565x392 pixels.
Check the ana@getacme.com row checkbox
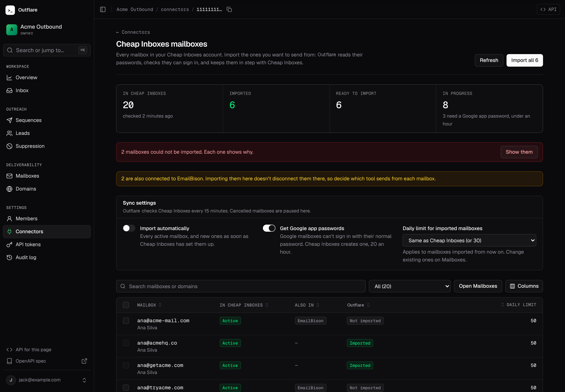point(126,365)
